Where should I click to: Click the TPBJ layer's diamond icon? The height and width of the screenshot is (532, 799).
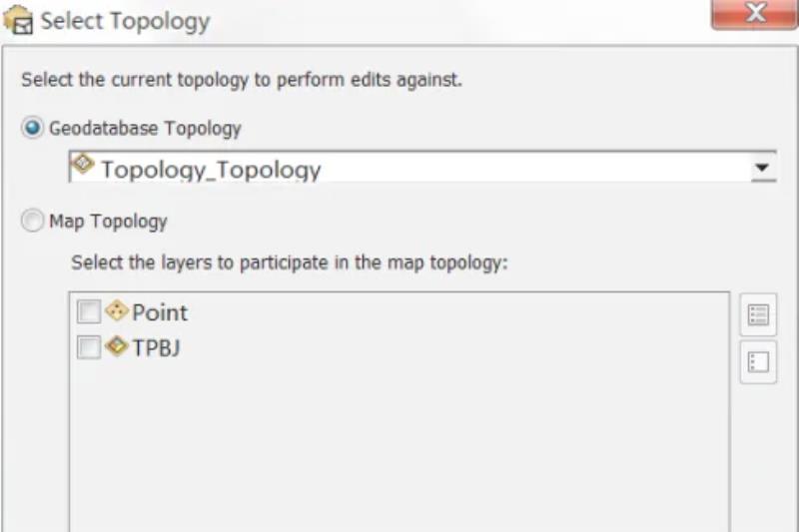point(117,346)
